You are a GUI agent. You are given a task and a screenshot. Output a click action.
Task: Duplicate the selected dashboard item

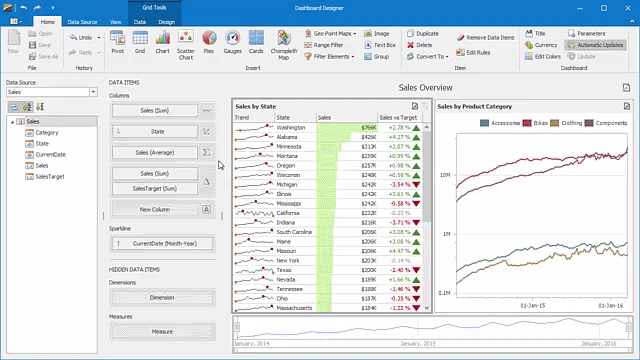pyautogui.click(x=423, y=33)
